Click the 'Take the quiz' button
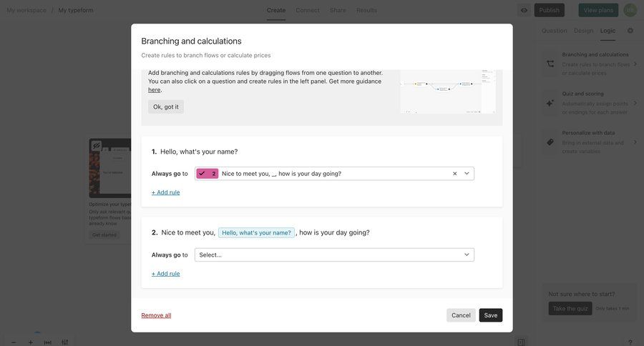This screenshot has height=346, width=644. 570,309
